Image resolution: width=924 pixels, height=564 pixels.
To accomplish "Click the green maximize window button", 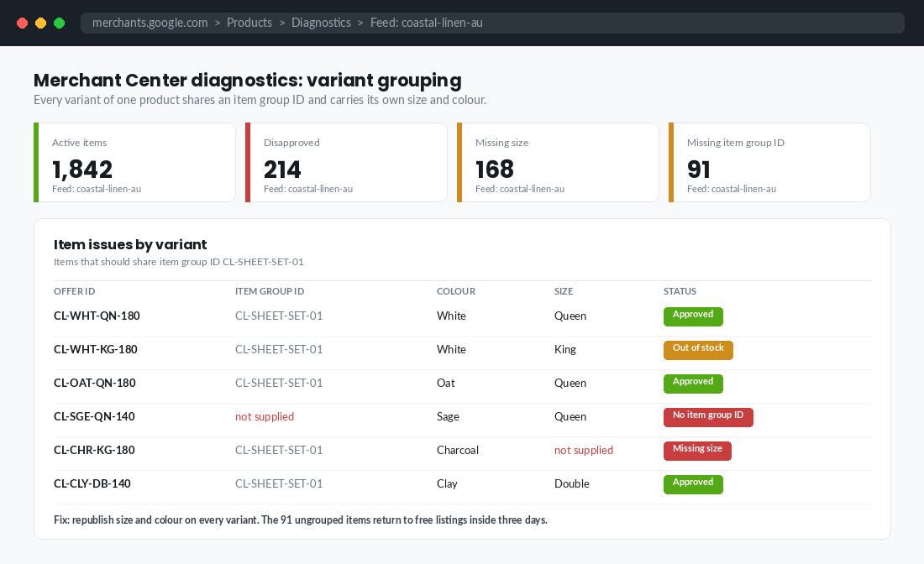I will click(x=59, y=23).
